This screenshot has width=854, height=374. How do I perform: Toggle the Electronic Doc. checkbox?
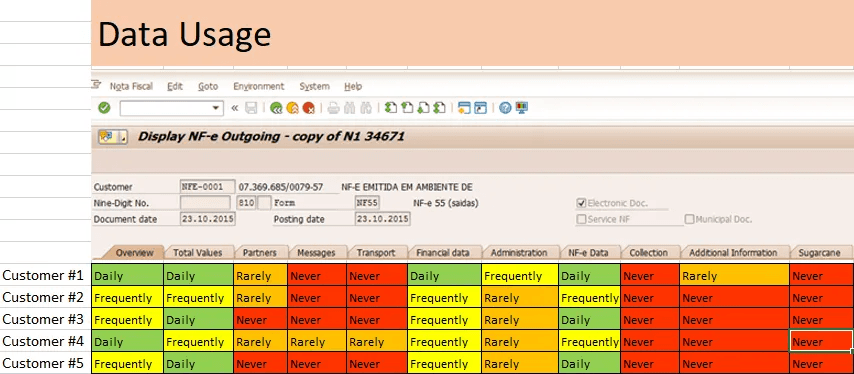[582, 204]
